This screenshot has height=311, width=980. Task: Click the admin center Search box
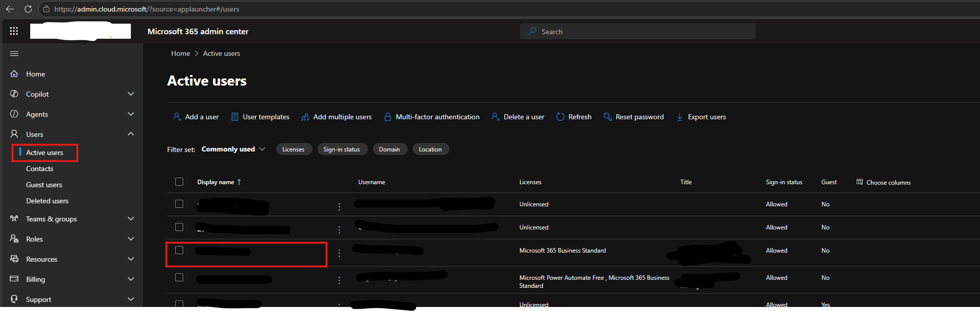638,31
